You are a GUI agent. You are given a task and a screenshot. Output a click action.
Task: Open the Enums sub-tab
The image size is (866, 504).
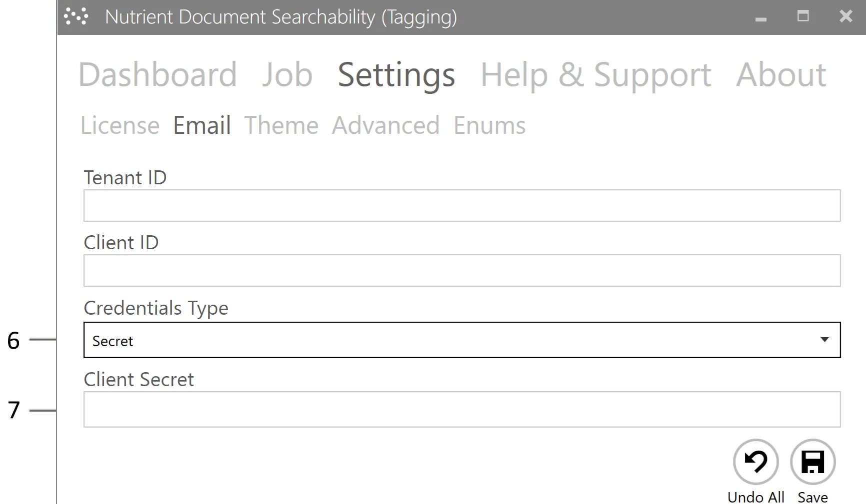[489, 125]
